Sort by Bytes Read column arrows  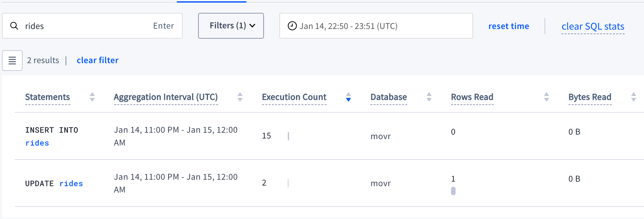point(633,97)
